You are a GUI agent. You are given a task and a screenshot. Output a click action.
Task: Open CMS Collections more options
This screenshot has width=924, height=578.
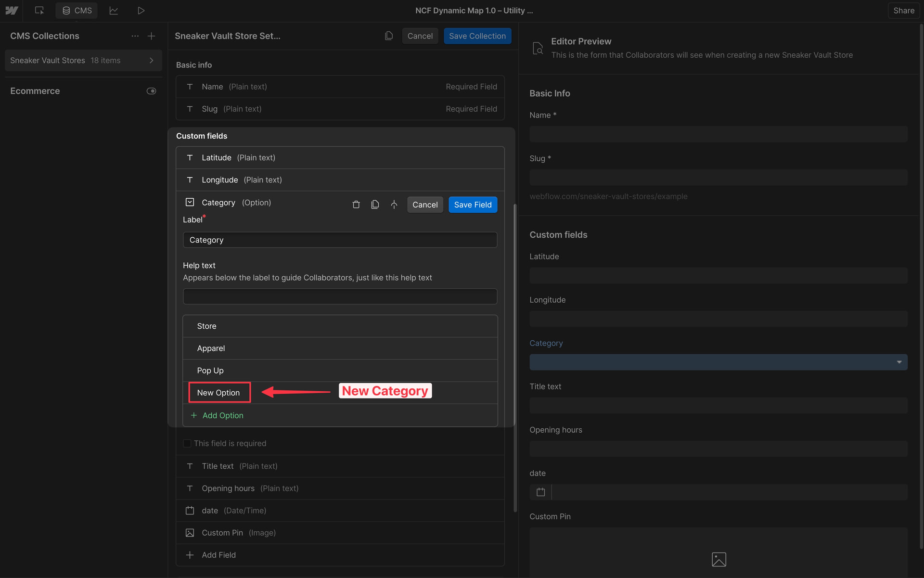135,36
